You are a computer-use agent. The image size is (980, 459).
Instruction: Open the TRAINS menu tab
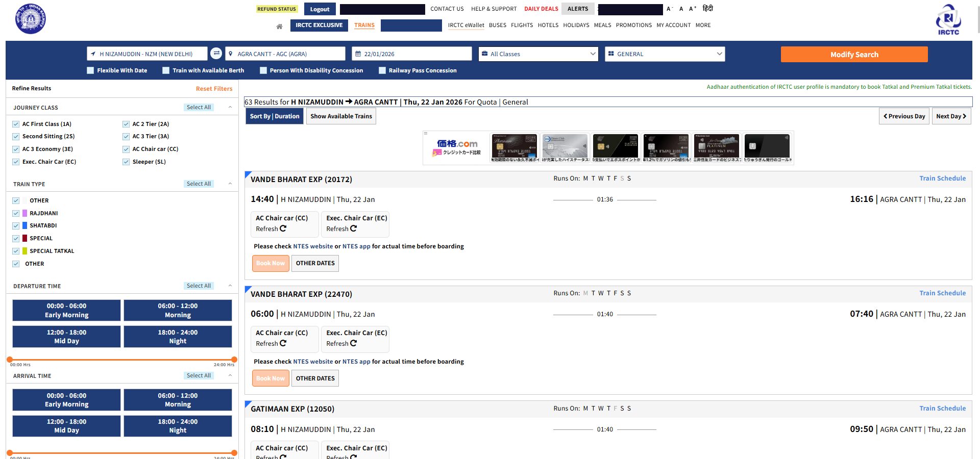(364, 25)
